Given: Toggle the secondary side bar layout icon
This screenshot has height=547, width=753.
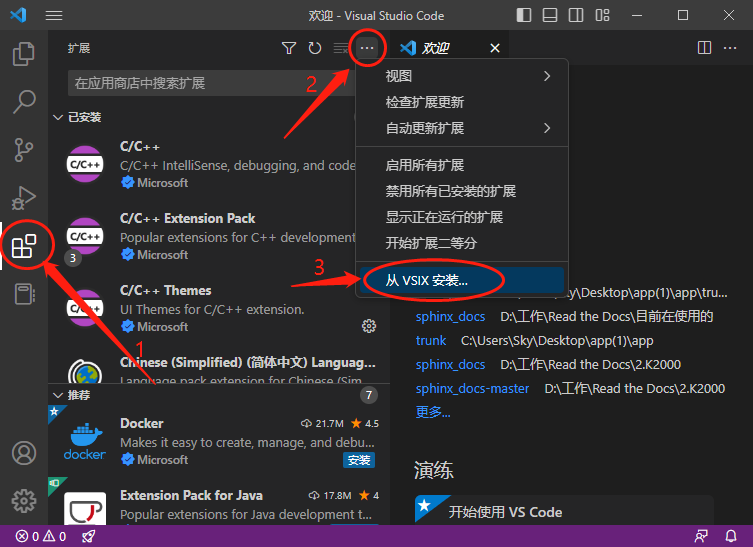Looking at the screenshot, I should coord(576,15).
